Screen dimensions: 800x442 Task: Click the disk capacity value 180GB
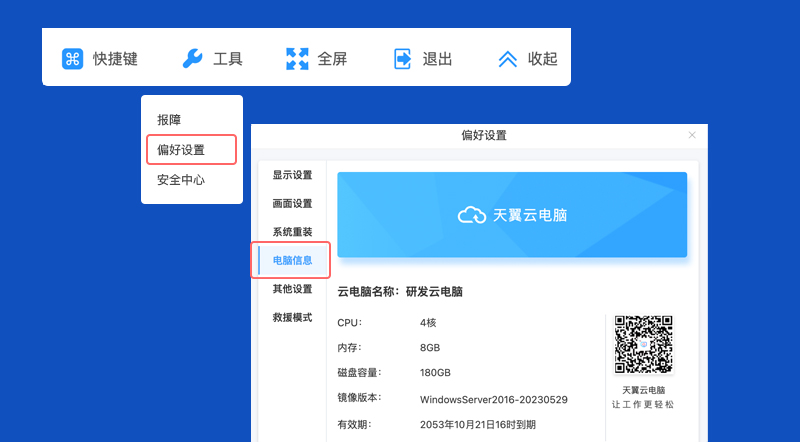click(x=435, y=373)
